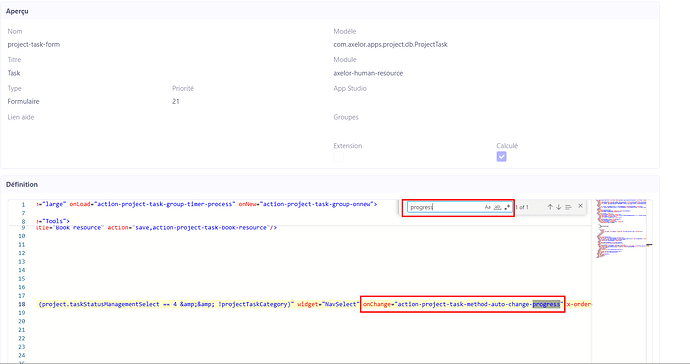The width and height of the screenshot is (690, 364).
Task: Click the highlighted 'progress' match in line 18
Action: point(546,304)
